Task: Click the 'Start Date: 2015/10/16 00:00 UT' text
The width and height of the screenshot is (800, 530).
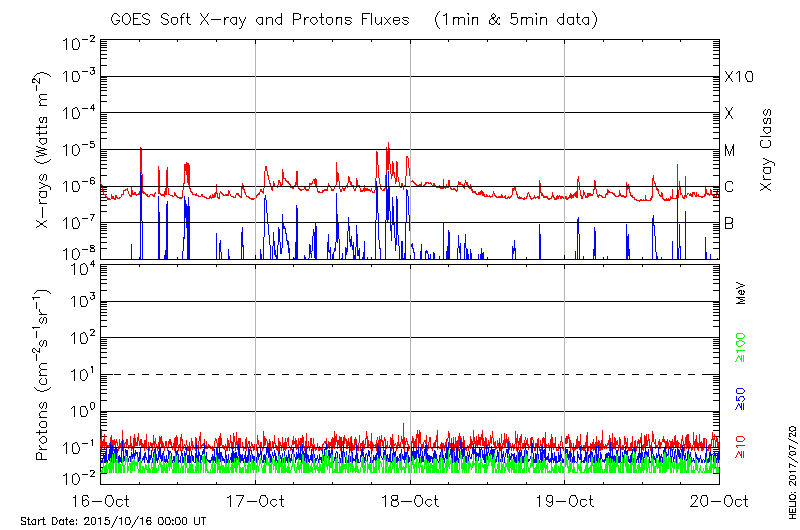Action: click(113, 521)
